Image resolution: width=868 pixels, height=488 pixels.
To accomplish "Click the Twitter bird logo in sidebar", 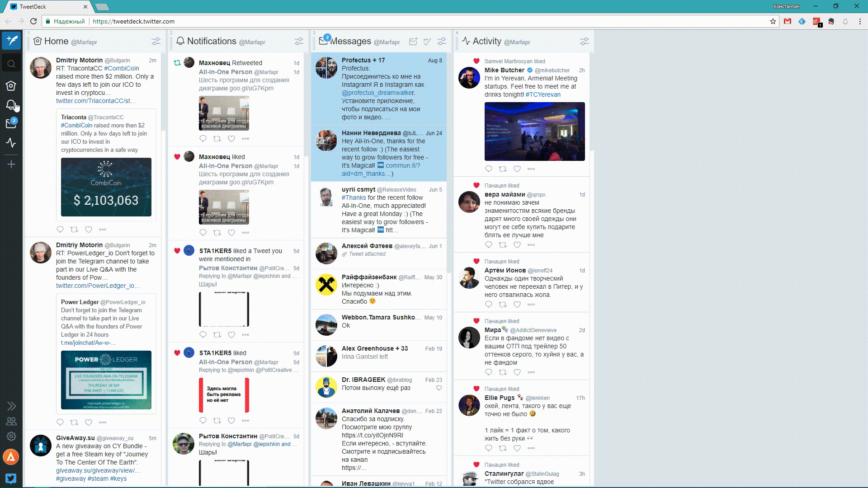I will pos(11,478).
